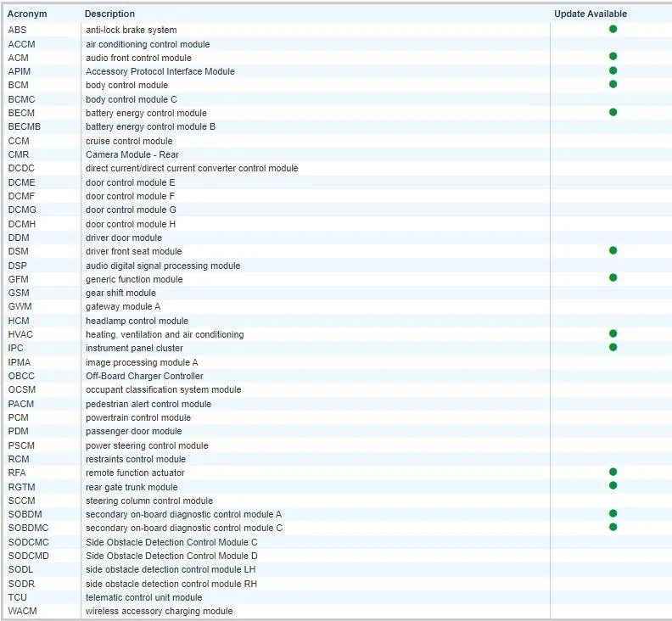Viewport: 672px width, 621px height.
Task: Select 'gear shift module' description
Action: (120, 294)
